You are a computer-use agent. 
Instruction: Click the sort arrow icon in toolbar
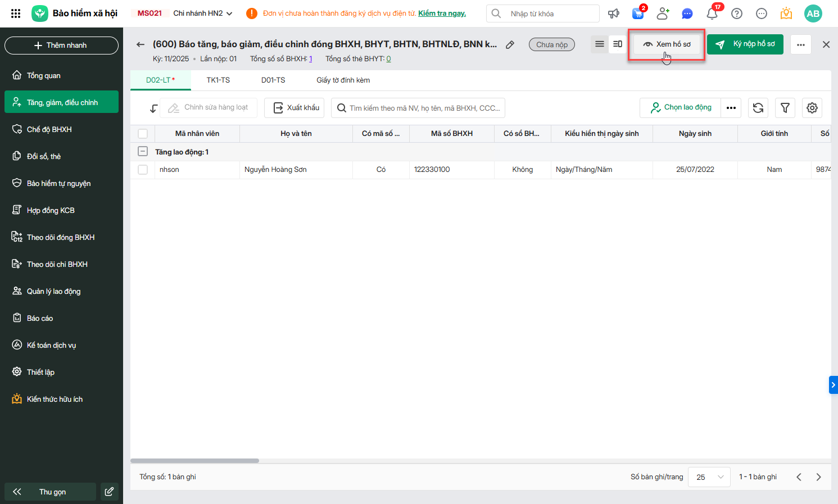153,108
